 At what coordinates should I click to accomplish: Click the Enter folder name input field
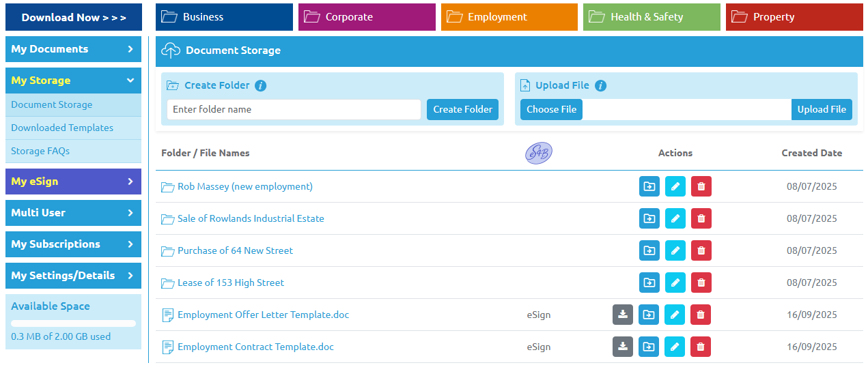(x=294, y=109)
